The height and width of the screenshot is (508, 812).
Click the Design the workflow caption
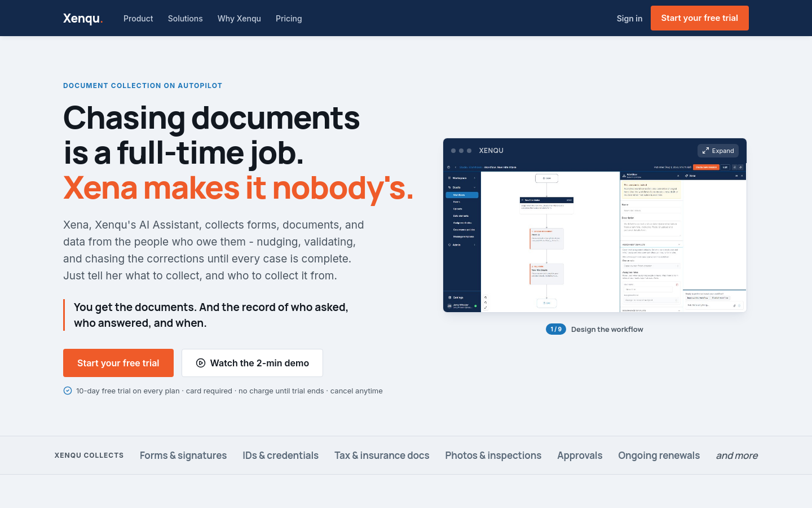pos(607,329)
